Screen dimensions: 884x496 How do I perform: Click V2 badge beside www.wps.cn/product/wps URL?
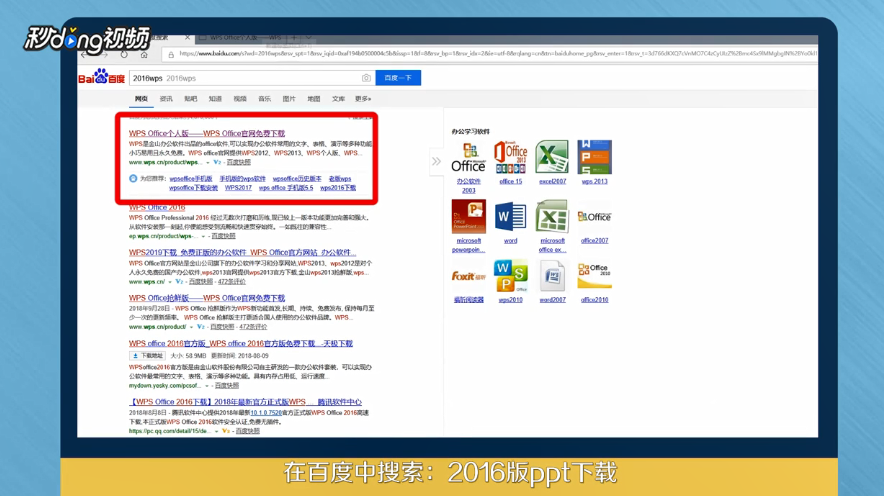217,162
